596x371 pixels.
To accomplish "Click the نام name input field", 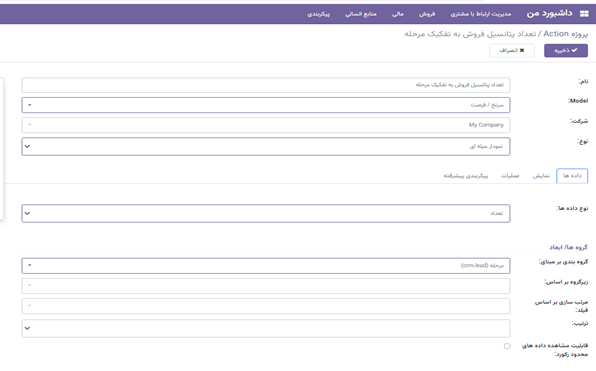I will (266, 85).
